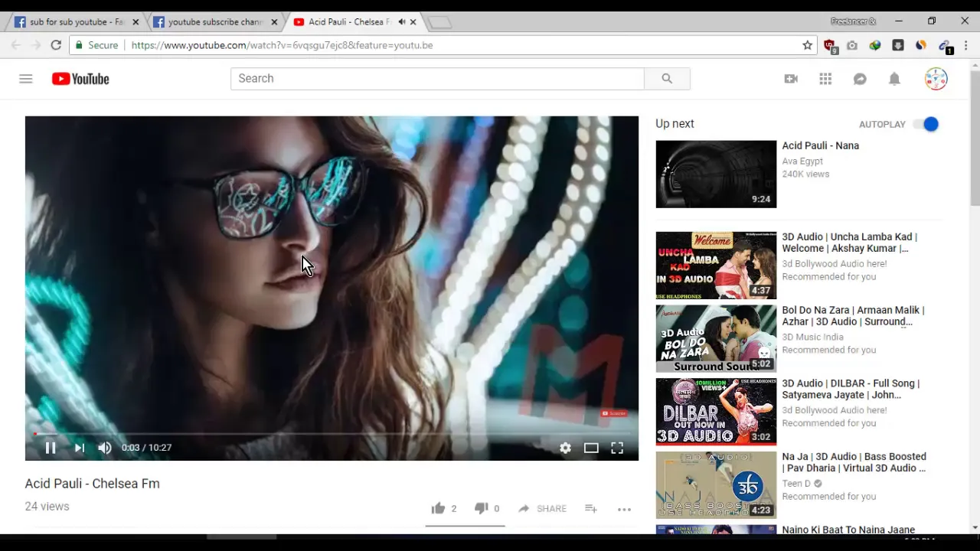980x551 pixels.
Task: Mute the video volume speaker
Action: [x=105, y=448]
